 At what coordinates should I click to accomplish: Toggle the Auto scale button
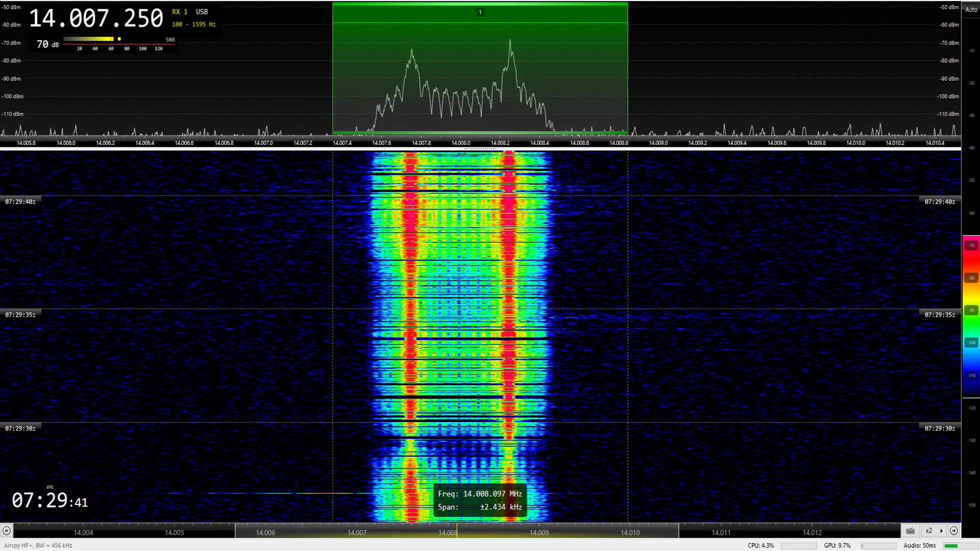(971, 10)
